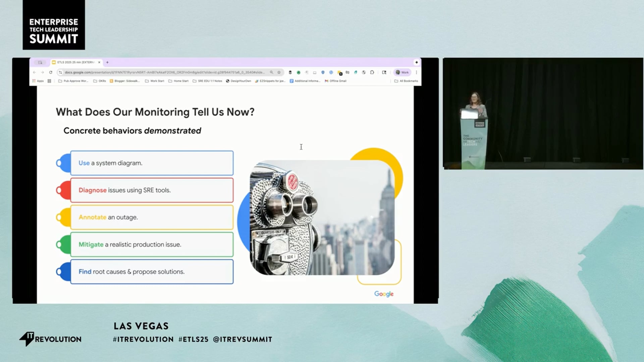This screenshot has width=644, height=362.
Task: Click slide title What Does Our Monitoring Tell Us Now?
Action: 155,112
